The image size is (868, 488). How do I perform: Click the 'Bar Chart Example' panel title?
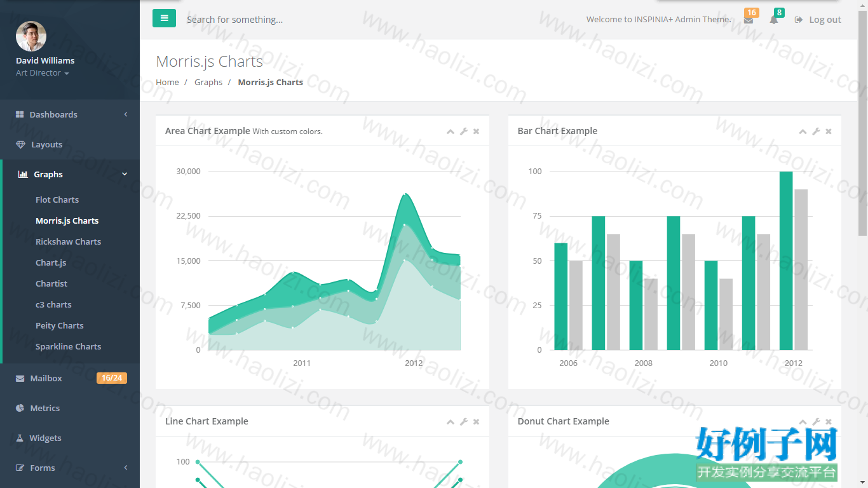coord(557,131)
